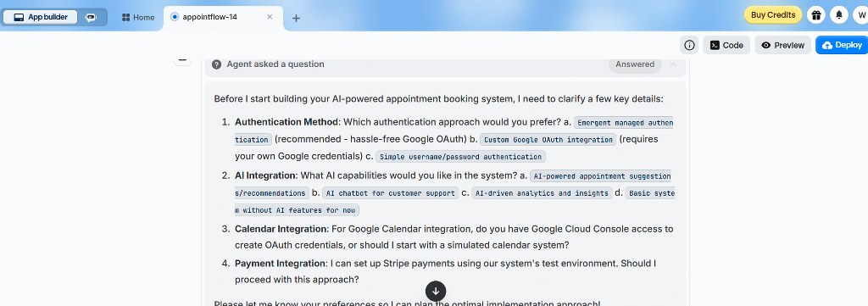Open the Code view

(x=726, y=46)
